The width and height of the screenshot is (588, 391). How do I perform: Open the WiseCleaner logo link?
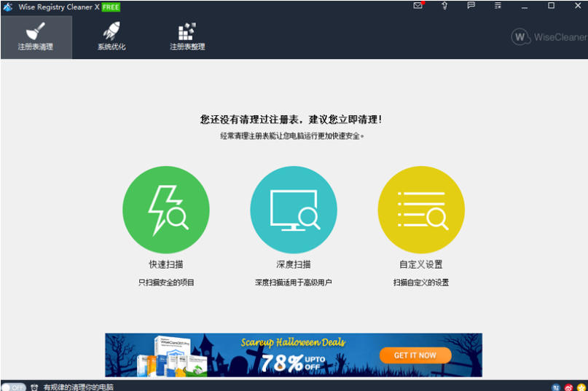[549, 36]
